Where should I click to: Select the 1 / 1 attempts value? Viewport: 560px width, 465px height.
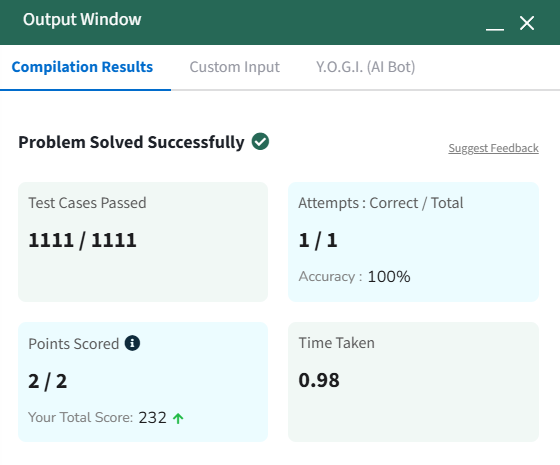coord(318,240)
